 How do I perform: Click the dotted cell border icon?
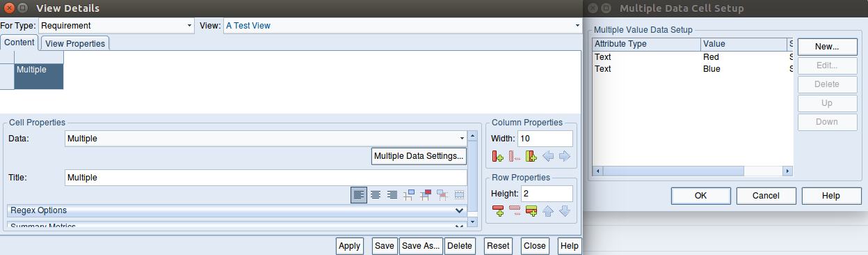(x=459, y=195)
